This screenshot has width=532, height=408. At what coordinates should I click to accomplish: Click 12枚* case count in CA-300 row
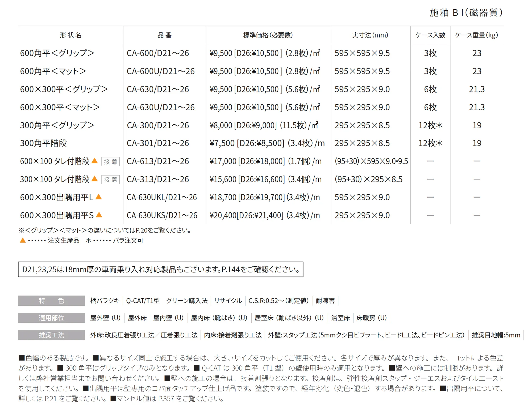click(x=430, y=125)
